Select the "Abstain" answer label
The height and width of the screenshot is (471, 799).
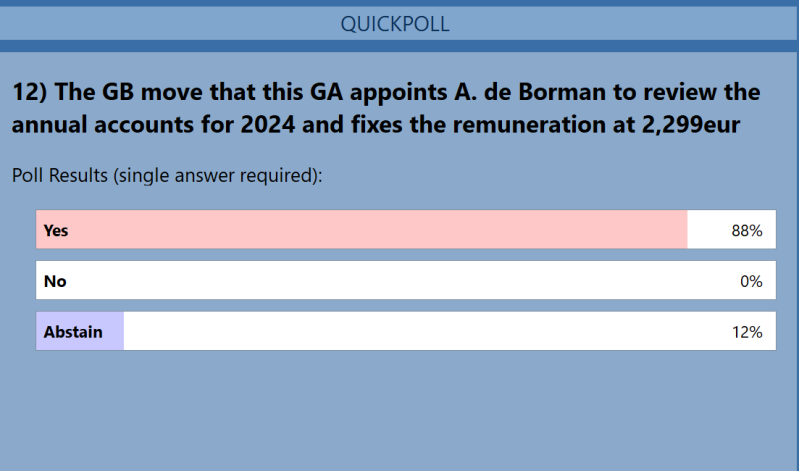[x=72, y=332]
